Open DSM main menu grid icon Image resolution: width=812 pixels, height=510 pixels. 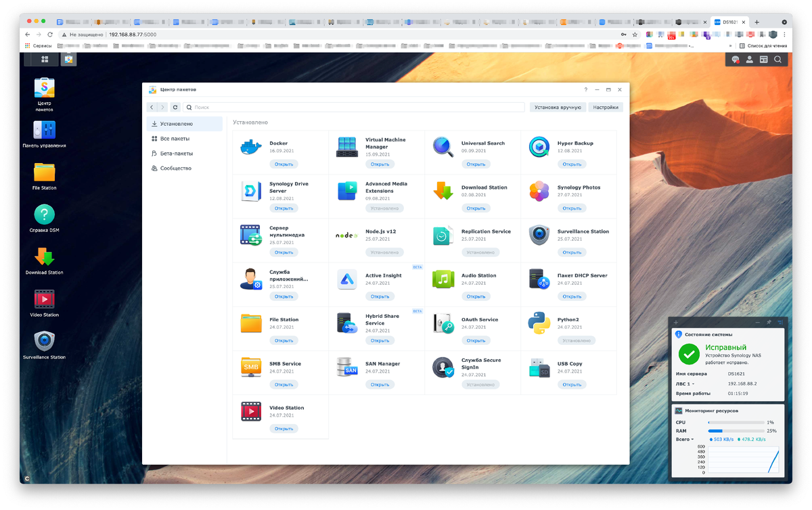click(x=45, y=60)
